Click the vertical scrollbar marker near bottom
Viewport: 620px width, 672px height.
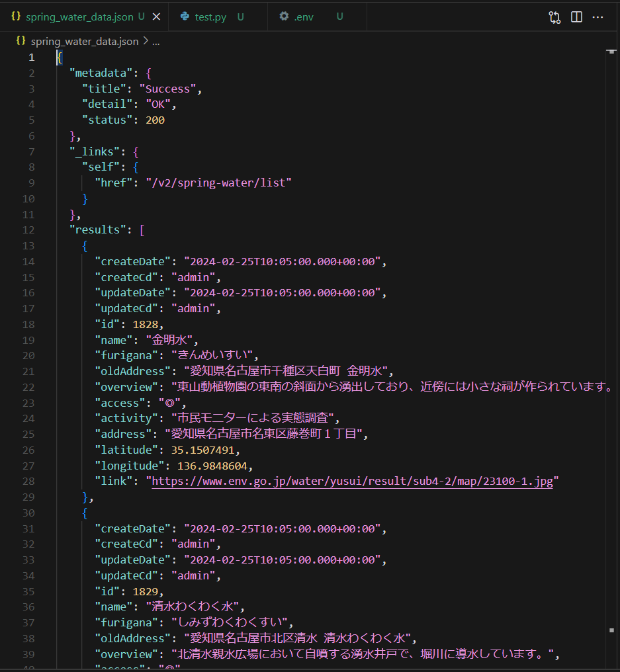tap(611, 630)
